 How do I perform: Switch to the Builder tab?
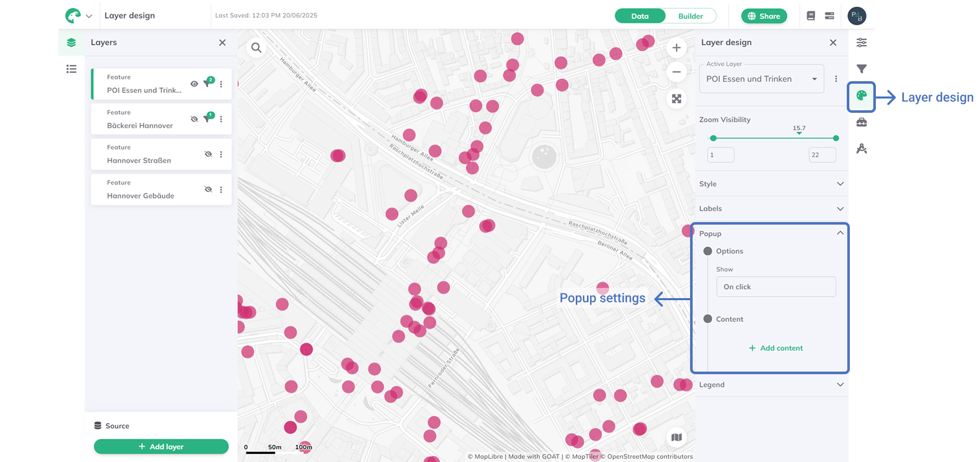(x=690, y=16)
